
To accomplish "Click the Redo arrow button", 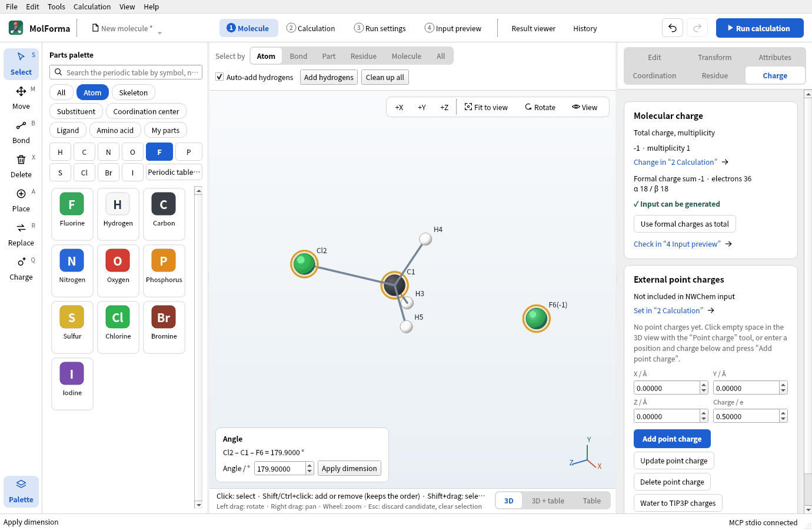I will [697, 28].
